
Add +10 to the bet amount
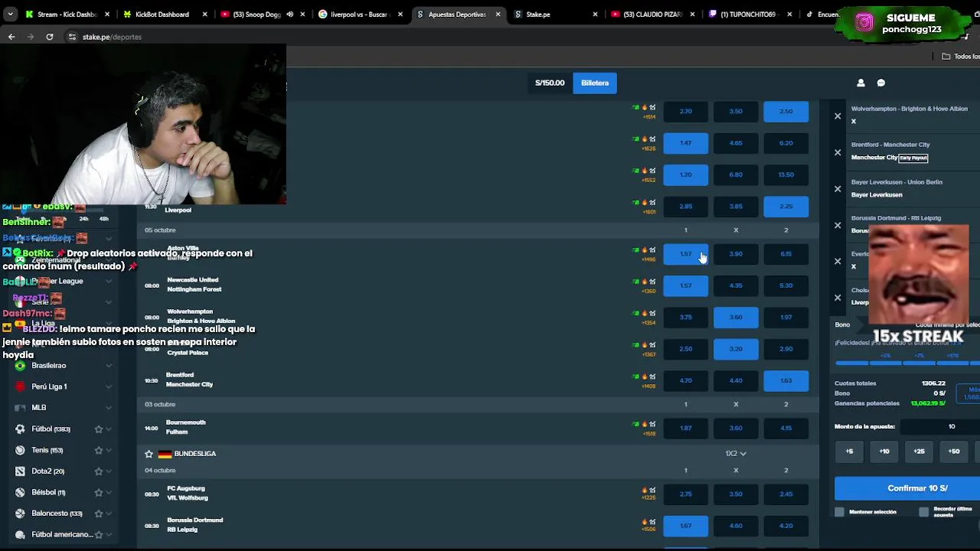[884, 452]
